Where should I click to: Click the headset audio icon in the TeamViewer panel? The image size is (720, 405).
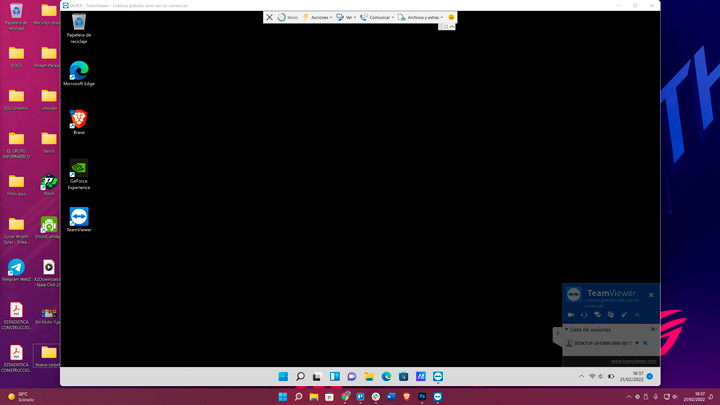[x=584, y=315]
